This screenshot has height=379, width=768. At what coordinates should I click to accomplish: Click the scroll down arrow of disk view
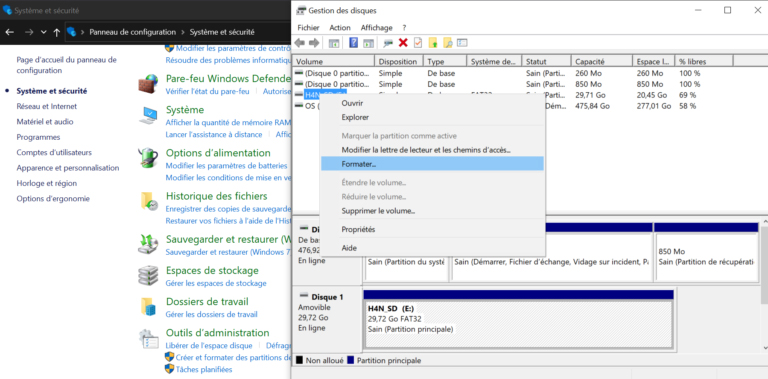tap(764, 347)
